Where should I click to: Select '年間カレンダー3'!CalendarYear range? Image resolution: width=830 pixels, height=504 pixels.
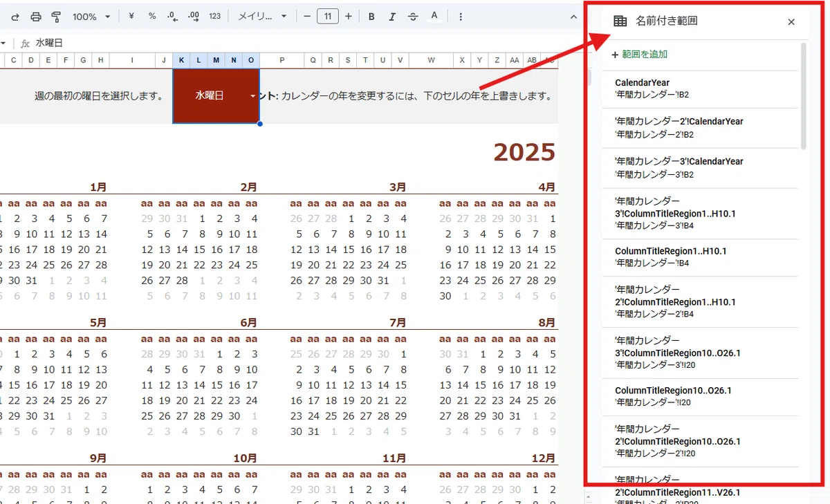[700, 168]
